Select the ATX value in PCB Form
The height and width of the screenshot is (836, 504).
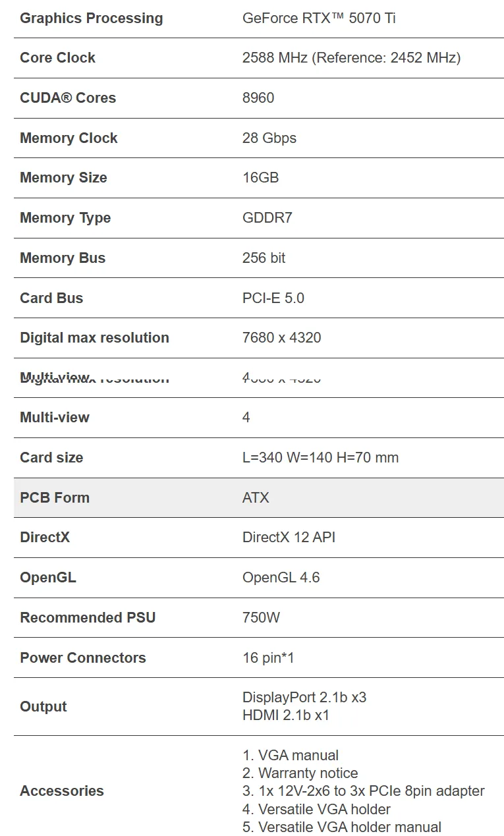[x=256, y=498]
